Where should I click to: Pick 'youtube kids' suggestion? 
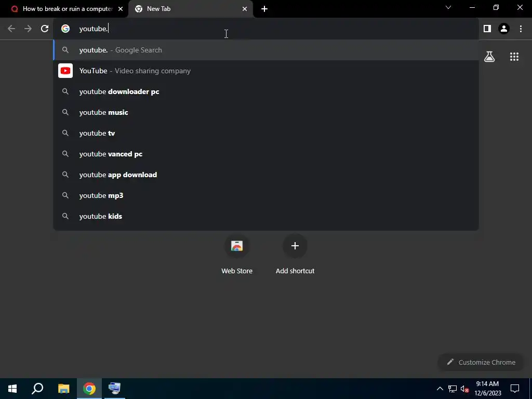266,216
